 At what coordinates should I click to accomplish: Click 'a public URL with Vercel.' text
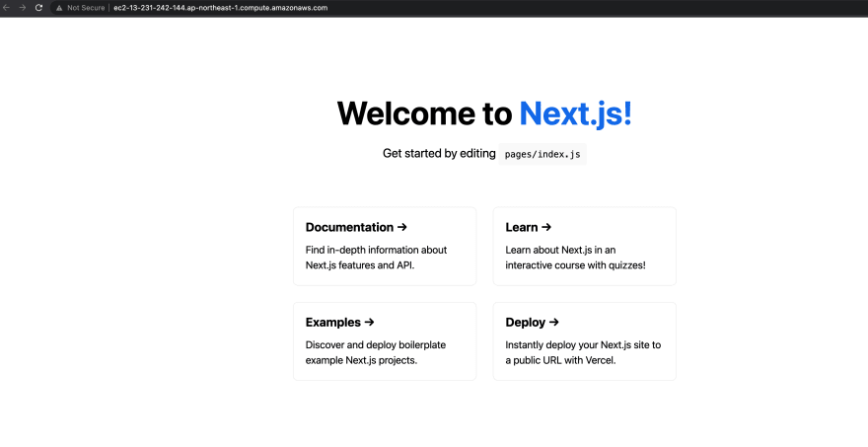click(x=560, y=360)
